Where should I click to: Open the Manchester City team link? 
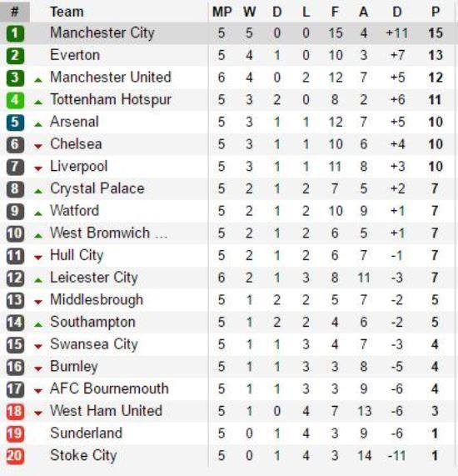click(102, 33)
